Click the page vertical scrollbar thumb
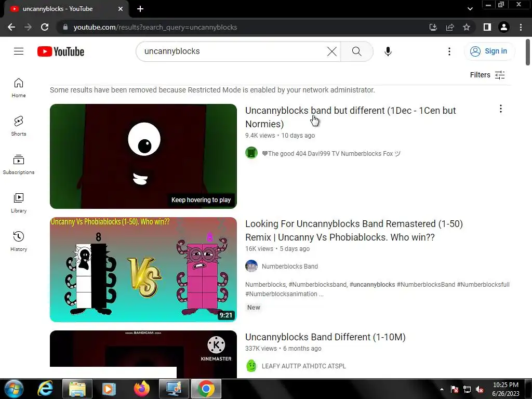This screenshot has height=399, width=532. coord(528,52)
